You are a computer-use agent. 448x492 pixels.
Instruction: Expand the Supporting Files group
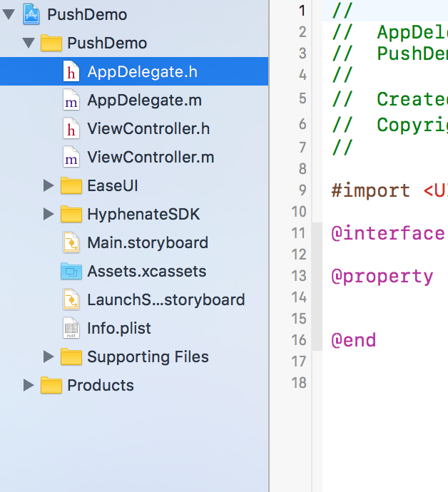pos(49,357)
